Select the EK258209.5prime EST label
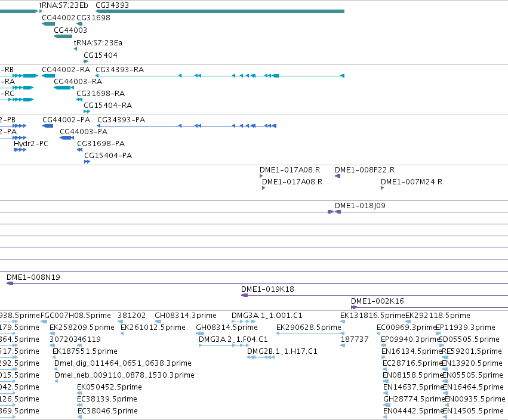This screenshot has height=420, width=508. point(82,328)
